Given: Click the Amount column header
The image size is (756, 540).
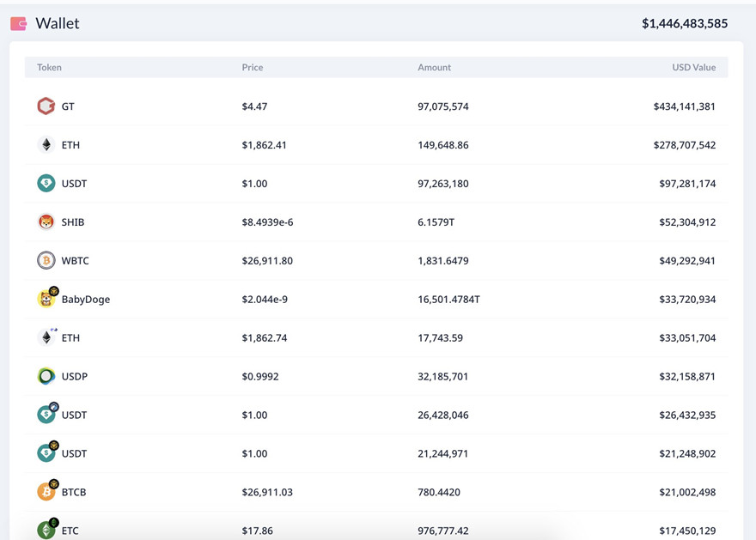Looking at the screenshot, I should pyautogui.click(x=435, y=68).
